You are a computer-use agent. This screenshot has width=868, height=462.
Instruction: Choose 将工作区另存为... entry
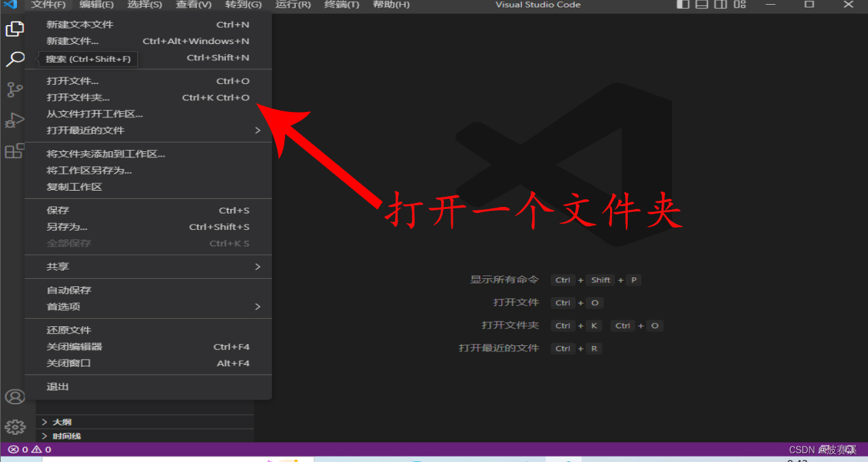[x=148, y=170]
